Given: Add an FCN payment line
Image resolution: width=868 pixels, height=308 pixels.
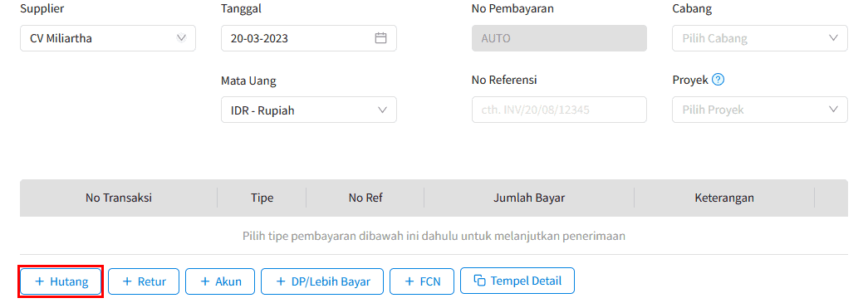Looking at the screenshot, I should (x=422, y=281).
